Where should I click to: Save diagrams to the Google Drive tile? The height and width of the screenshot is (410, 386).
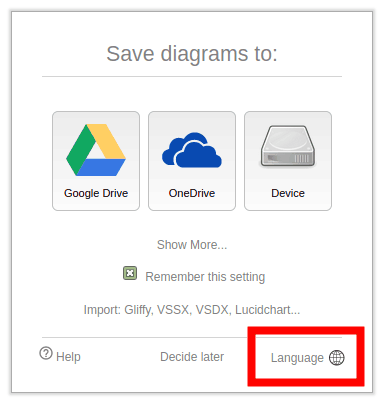pyautogui.click(x=96, y=161)
